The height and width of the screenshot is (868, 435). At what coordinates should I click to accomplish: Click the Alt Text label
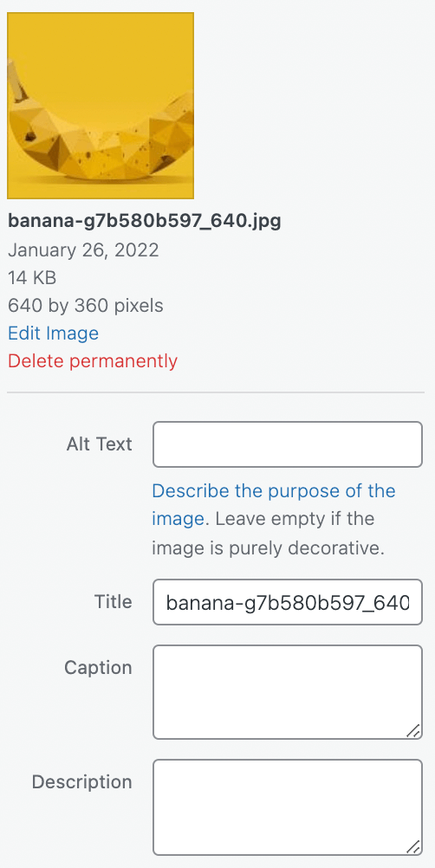click(x=99, y=444)
